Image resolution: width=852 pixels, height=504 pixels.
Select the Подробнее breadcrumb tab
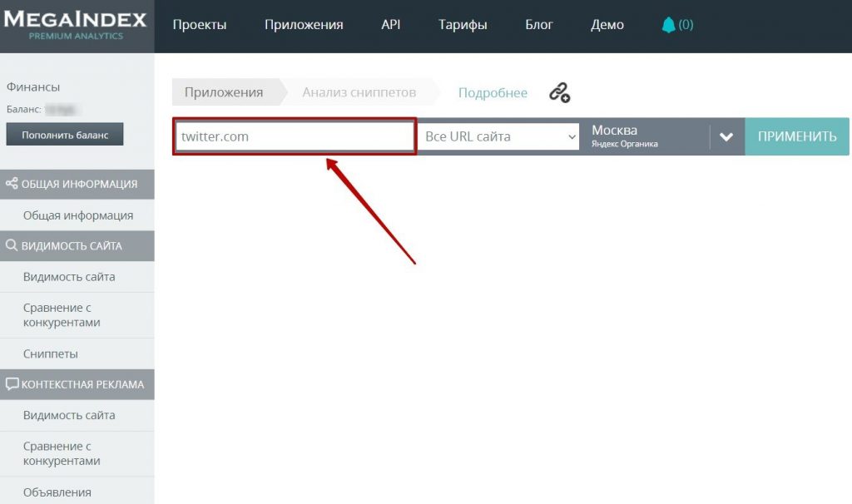pyautogui.click(x=493, y=92)
